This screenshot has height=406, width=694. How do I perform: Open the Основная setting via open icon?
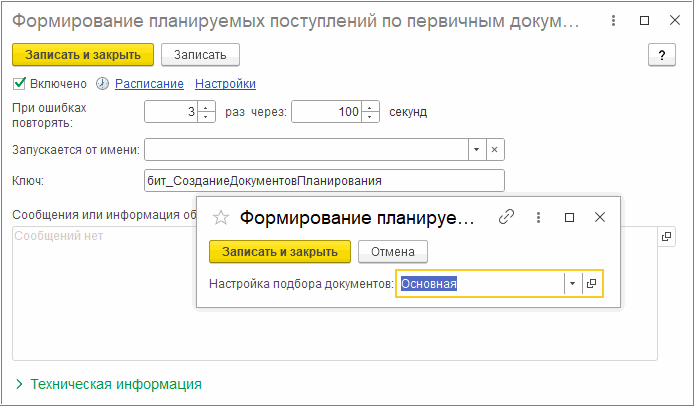[591, 283]
